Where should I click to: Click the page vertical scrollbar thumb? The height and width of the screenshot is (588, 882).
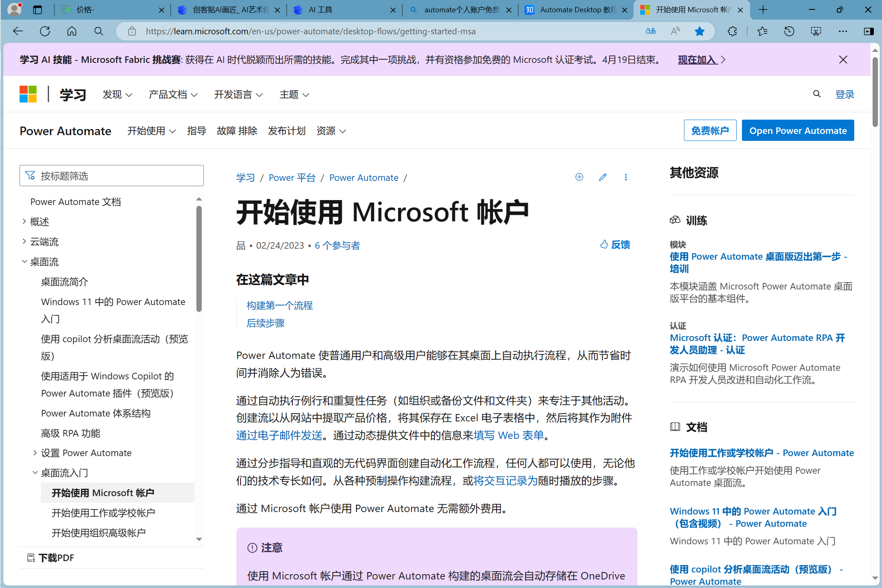[875, 91]
